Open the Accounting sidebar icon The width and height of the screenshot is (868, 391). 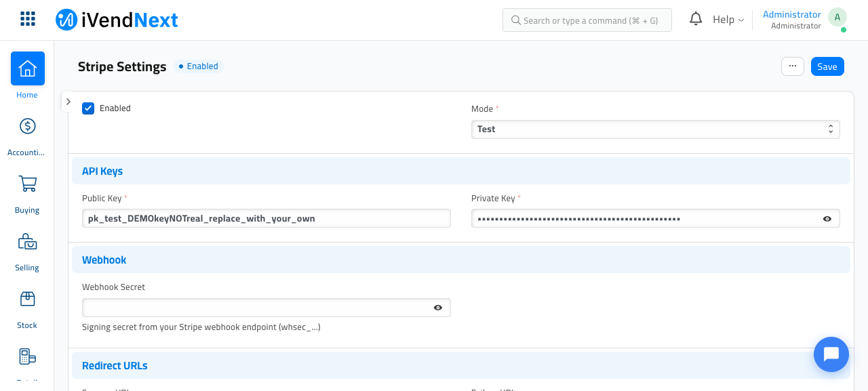point(28,126)
